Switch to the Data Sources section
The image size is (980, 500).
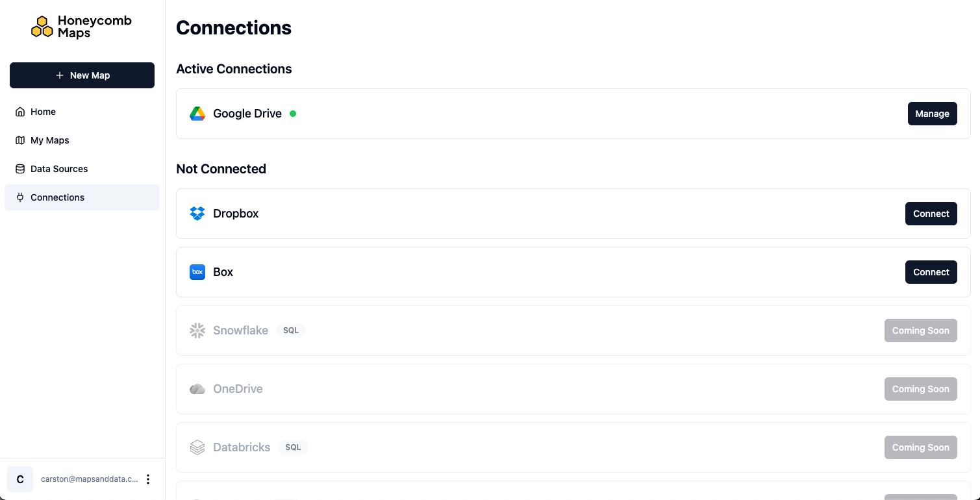(x=59, y=169)
